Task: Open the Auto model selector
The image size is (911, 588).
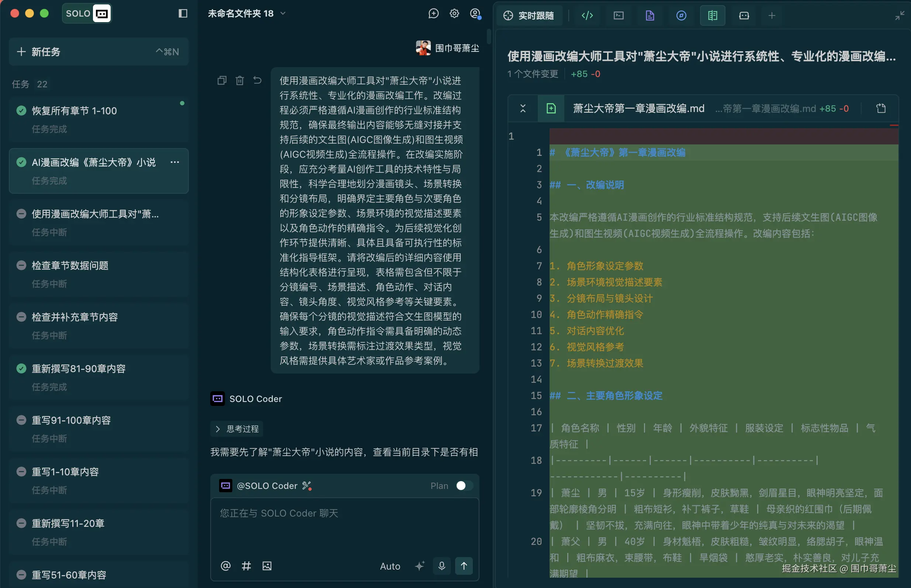Action: pos(390,566)
